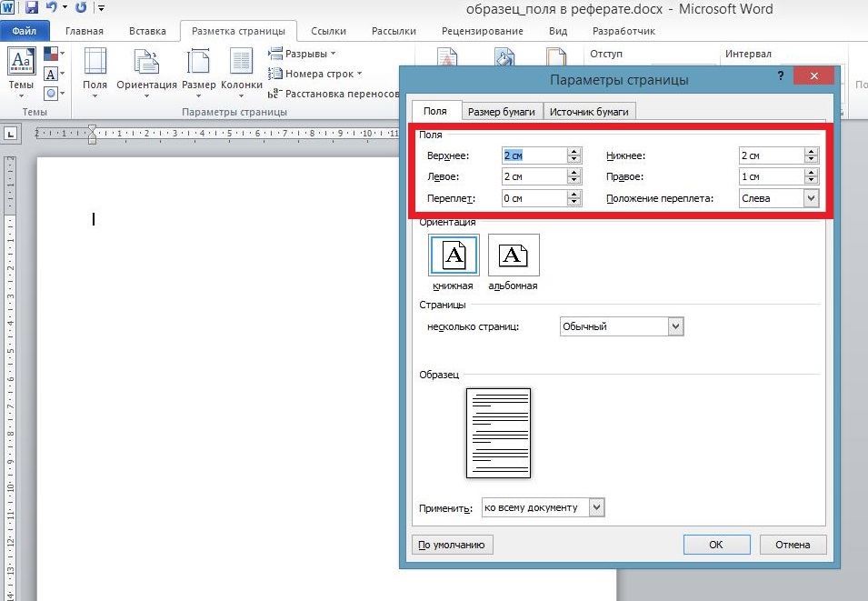Click the Save icon in quick access toolbar
This screenshot has width=868, height=601.
[32, 8]
